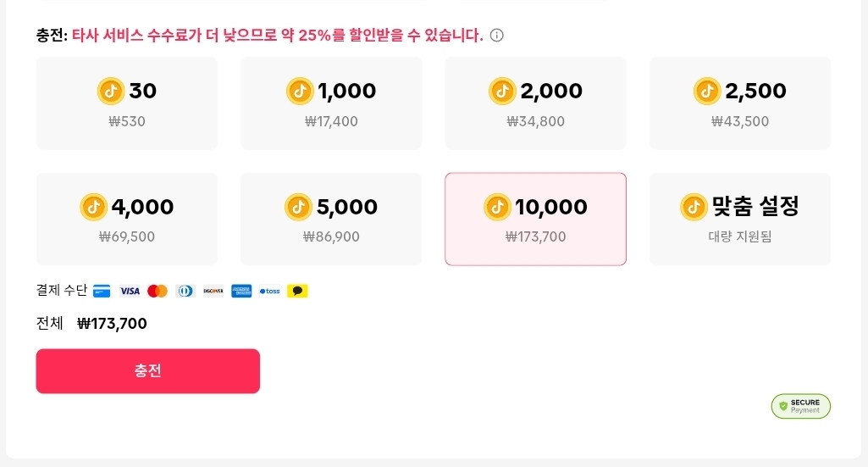Image resolution: width=868 pixels, height=467 pixels.
Task: Pick the 2,500 coins package
Action: (x=739, y=103)
